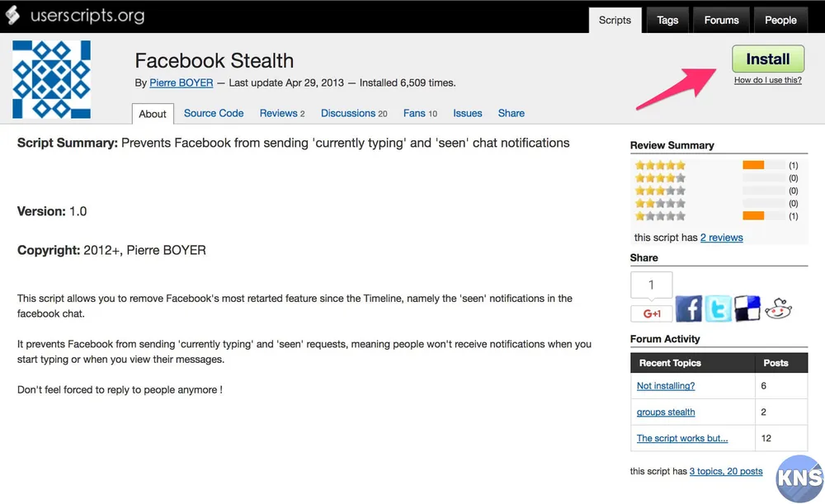Share the script on Facebook
Screen dimensions: 825x504
(x=689, y=309)
